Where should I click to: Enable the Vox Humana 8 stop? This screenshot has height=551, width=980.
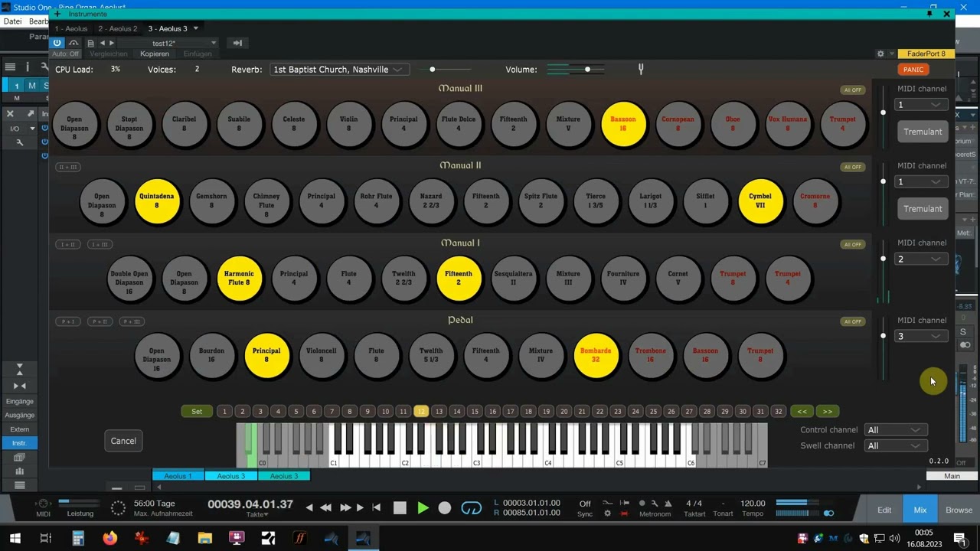pyautogui.click(x=788, y=124)
